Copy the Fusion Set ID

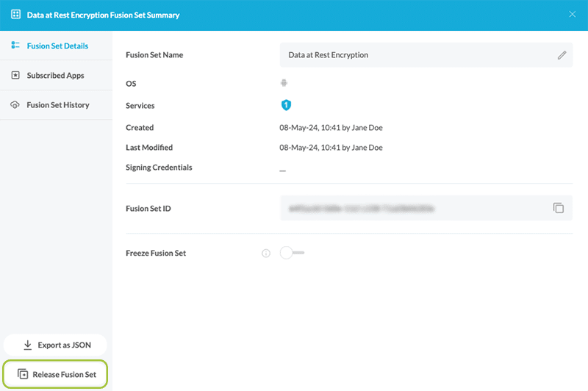559,209
